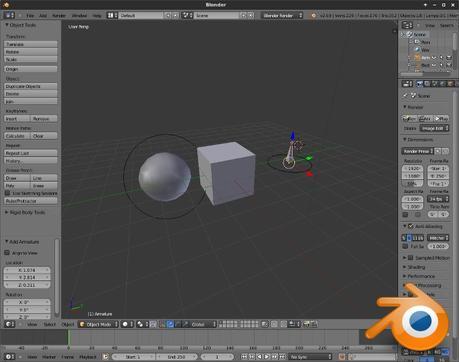Viewport: 459px width, 362px height.
Task: Open the No Sync playback dropdown
Action: pos(310,357)
